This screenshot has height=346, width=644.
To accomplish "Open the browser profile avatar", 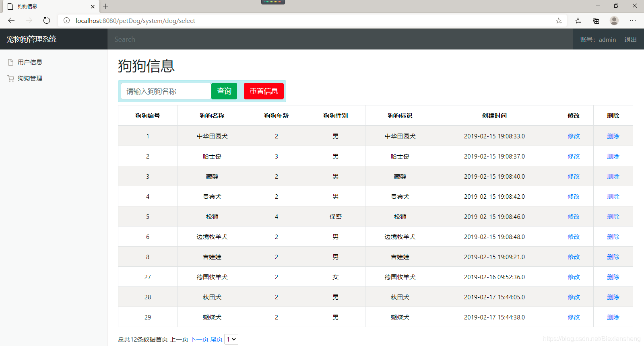I will coord(614,21).
